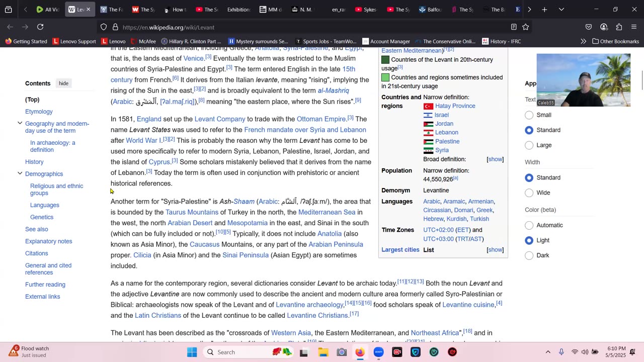Image resolution: width=644 pixels, height=362 pixels.
Task: Bookmark this page with the star icon
Action: [x=526, y=27]
